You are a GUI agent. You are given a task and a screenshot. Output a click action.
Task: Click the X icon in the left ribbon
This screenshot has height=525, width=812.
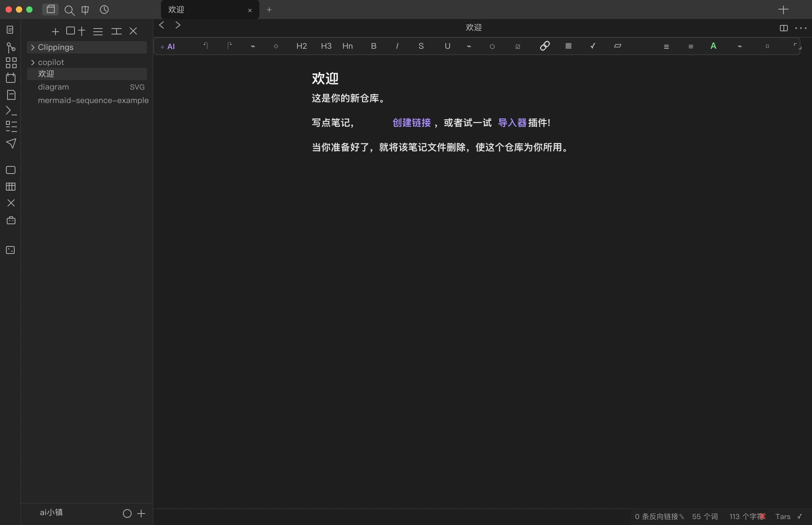(x=11, y=203)
